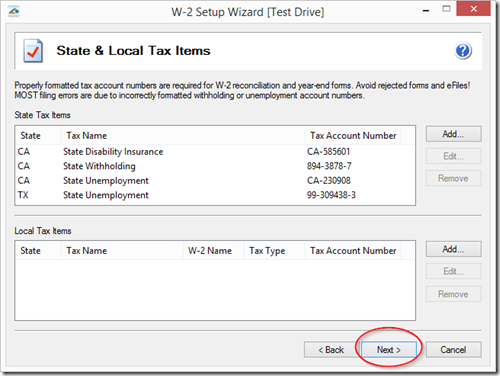Image resolution: width=500 pixels, height=376 pixels.
Task: Minimize the W-2 Setup Wizard window
Action: point(426,10)
